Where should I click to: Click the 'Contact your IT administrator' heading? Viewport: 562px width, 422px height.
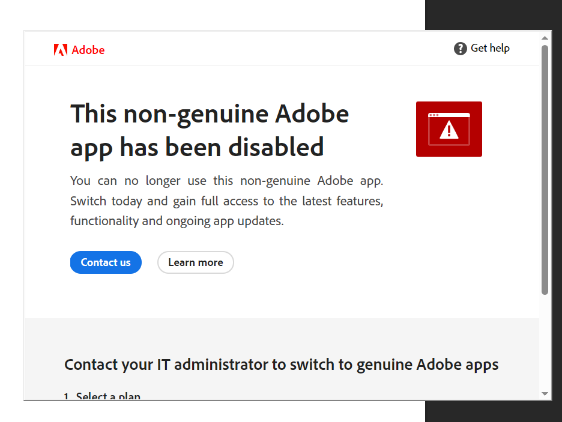coord(281,365)
